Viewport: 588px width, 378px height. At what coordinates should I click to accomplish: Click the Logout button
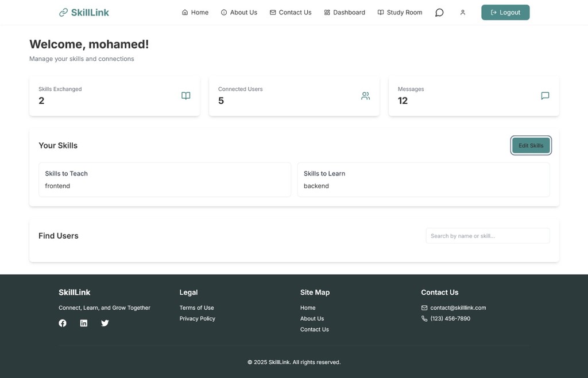coord(505,13)
